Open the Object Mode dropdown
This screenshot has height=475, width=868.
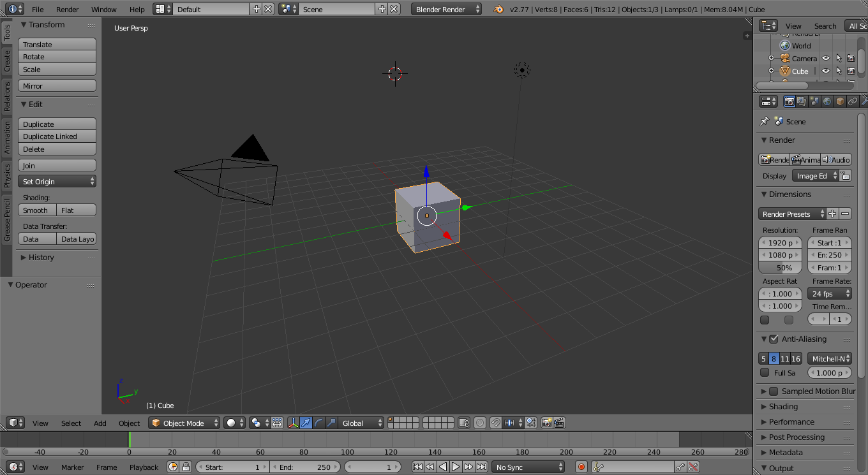tap(184, 423)
